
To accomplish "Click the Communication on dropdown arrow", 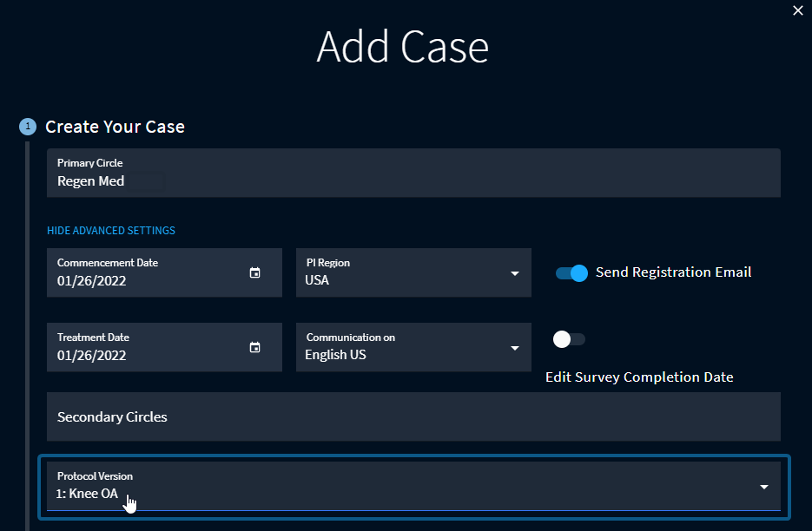I will pos(515,348).
